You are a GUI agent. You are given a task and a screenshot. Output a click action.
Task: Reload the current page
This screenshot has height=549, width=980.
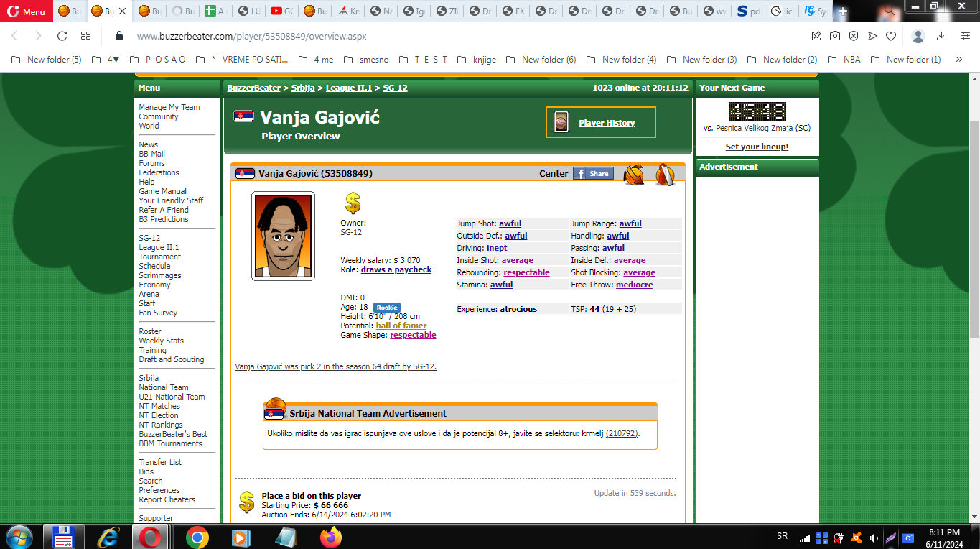(x=62, y=36)
